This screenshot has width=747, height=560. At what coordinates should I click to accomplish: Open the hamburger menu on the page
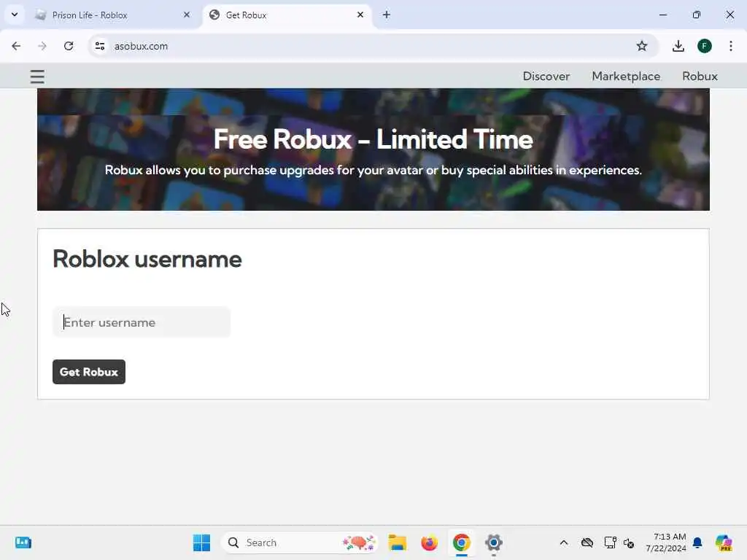(x=37, y=77)
